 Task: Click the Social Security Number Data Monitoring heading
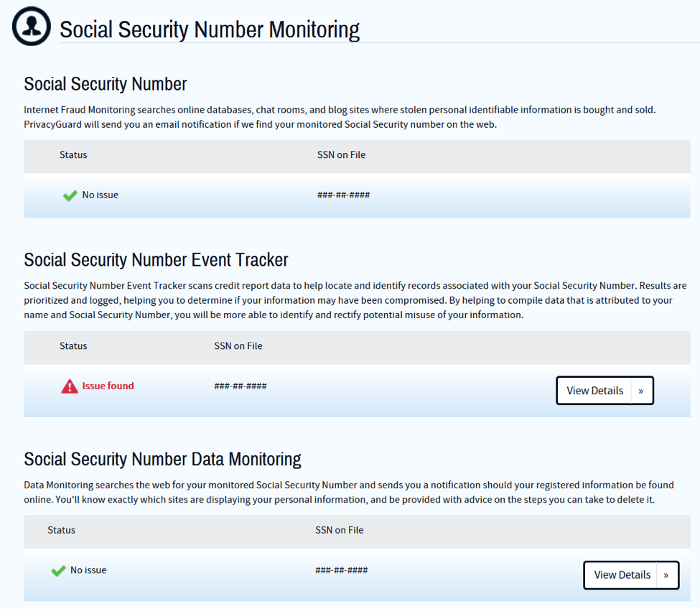tap(162, 460)
